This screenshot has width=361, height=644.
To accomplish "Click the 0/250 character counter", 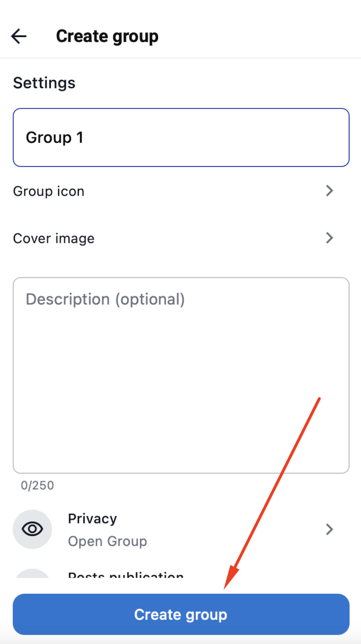I will [x=37, y=485].
